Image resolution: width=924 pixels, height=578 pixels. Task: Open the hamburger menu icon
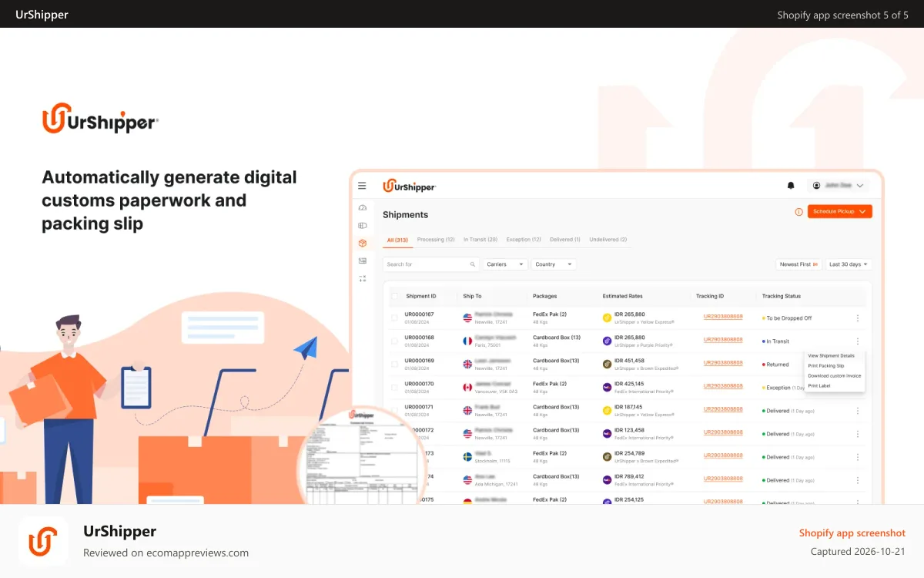(x=362, y=186)
